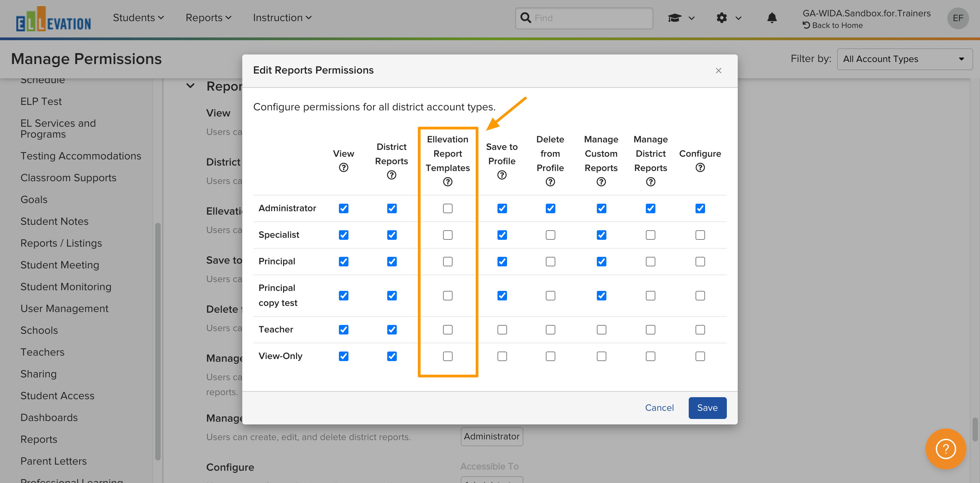The image size is (980, 483).
Task: Click the Principal copy test row label
Action: pyautogui.click(x=278, y=295)
